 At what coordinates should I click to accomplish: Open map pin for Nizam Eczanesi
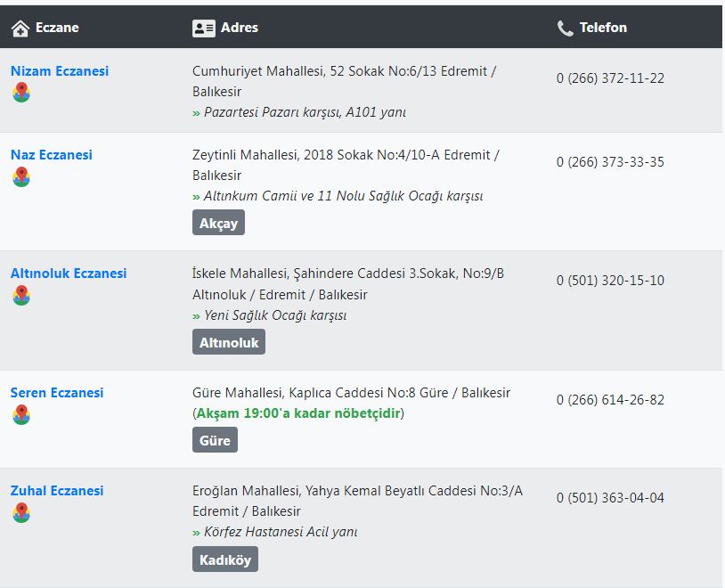pos(21,92)
